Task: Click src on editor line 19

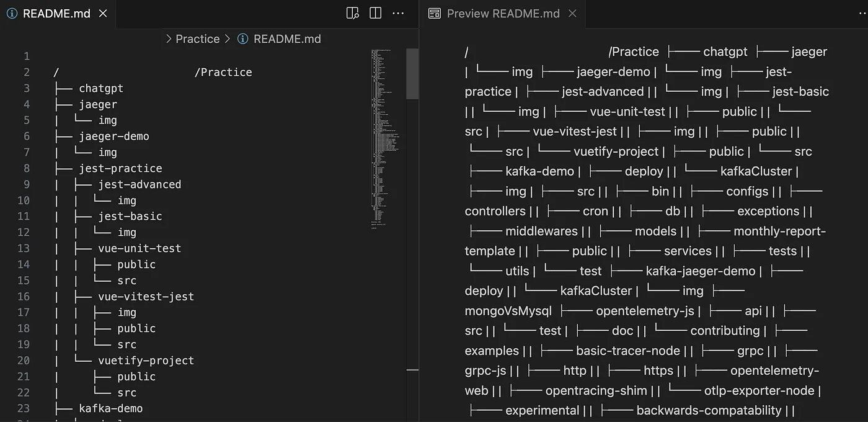Action: (126, 344)
